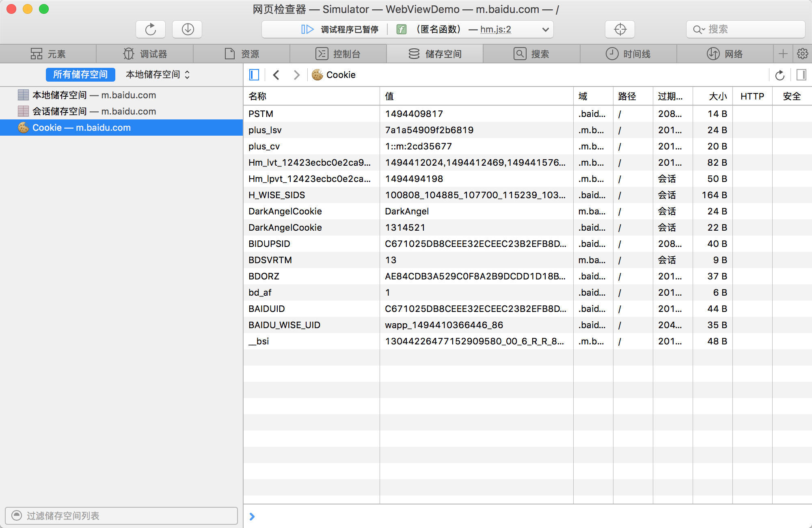812x528 pixels.
Task: Refresh the Cookie table with reload icon
Action: click(x=780, y=75)
